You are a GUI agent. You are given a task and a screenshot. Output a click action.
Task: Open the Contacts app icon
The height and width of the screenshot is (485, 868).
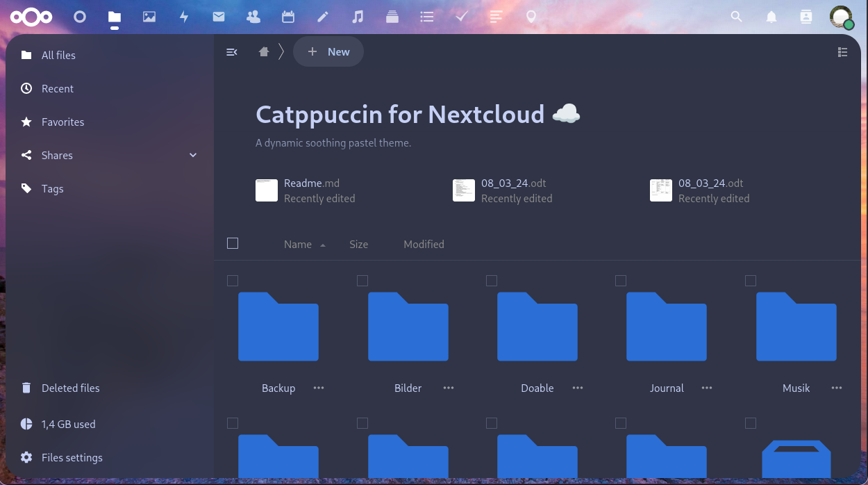pos(253,17)
